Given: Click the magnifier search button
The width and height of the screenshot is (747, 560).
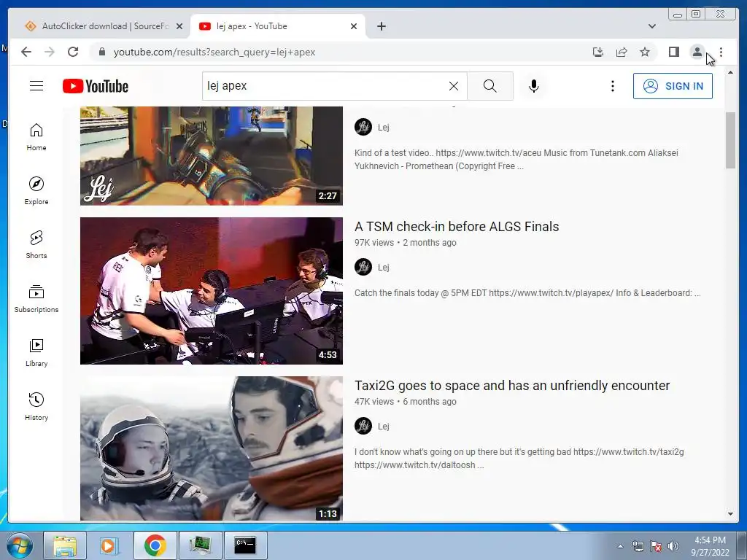Looking at the screenshot, I should pyautogui.click(x=489, y=86).
